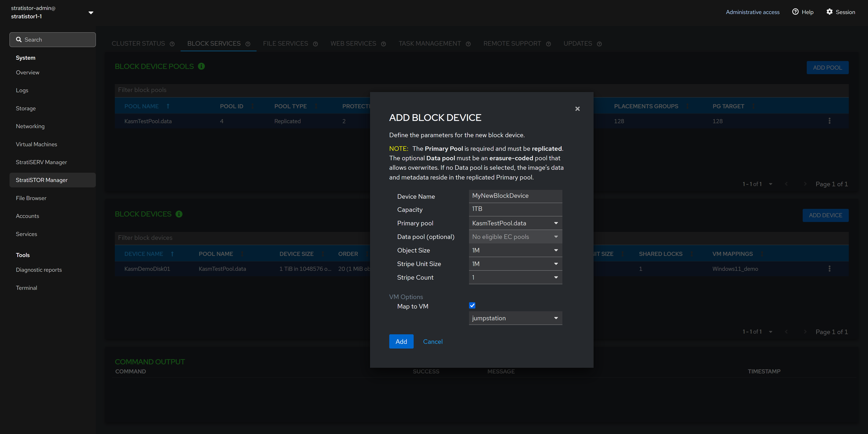Image resolution: width=868 pixels, height=434 pixels.
Task: Click the Cancel link
Action: (433, 341)
